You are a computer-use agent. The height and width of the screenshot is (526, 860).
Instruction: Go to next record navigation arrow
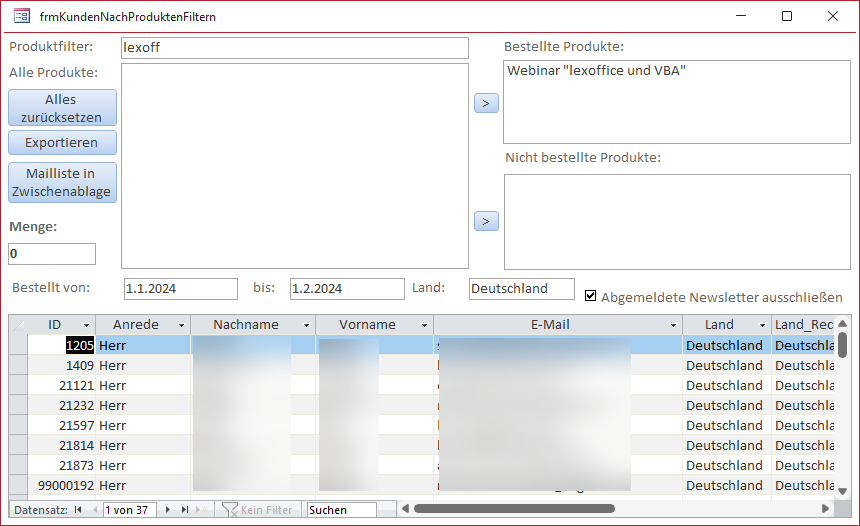(168, 510)
